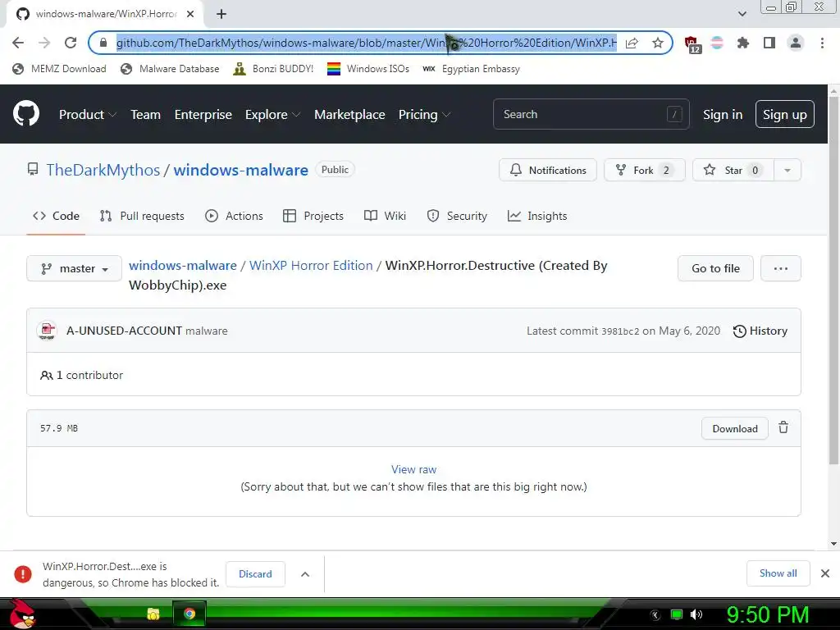840x630 pixels.
Task: Open the three-dot file options menu
Action: [x=781, y=268]
